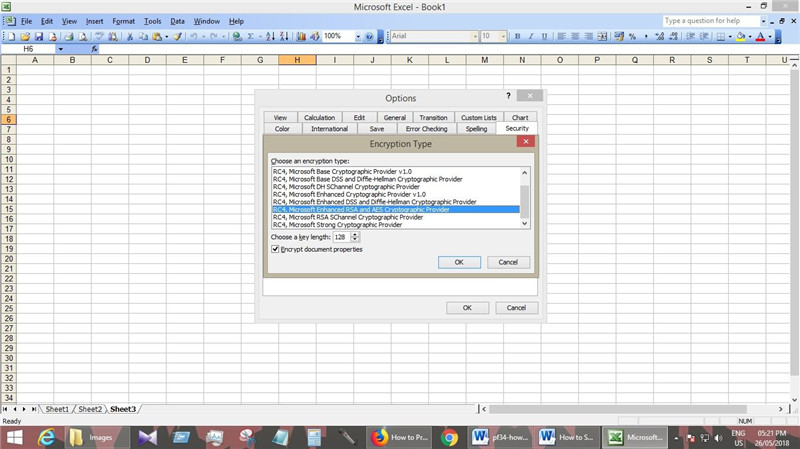Click OK in Encryption Type dialog

pyautogui.click(x=459, y=262)
